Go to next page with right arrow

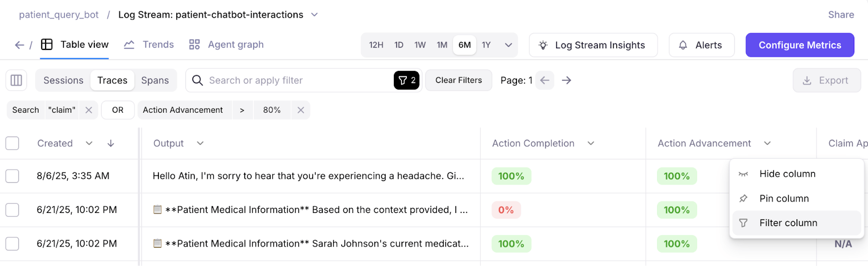tap(566, 80)
